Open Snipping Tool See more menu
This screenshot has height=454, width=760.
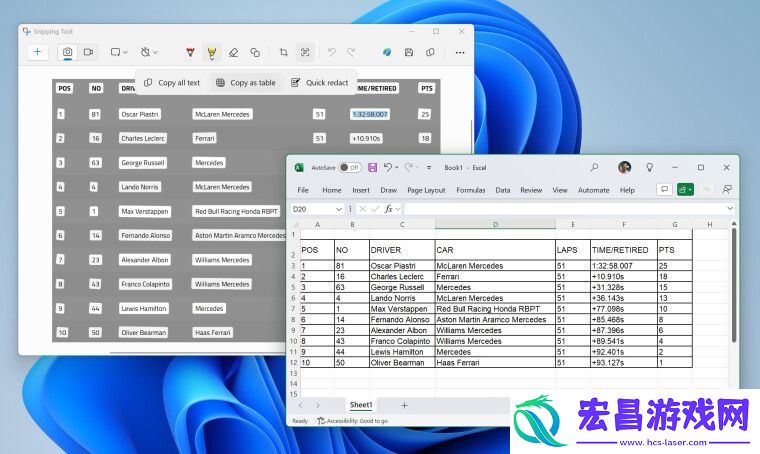pyautogui.click(x=460, y=52)
